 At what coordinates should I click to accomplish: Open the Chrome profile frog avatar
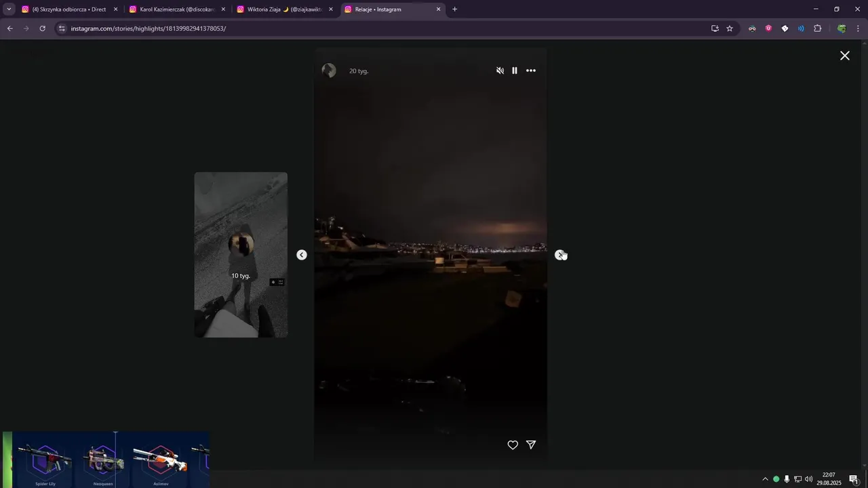842,28
